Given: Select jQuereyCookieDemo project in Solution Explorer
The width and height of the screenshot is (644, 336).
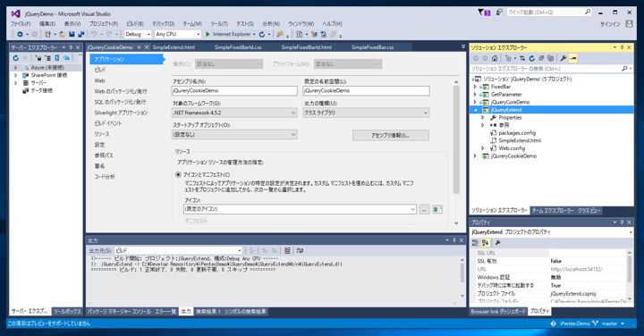Looking at the screenshot, I should (x=513, y=155).
